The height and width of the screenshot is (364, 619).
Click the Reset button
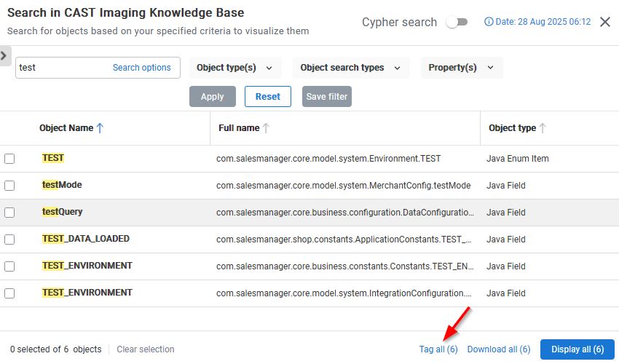pyautogui.click(x=267, y=97)
